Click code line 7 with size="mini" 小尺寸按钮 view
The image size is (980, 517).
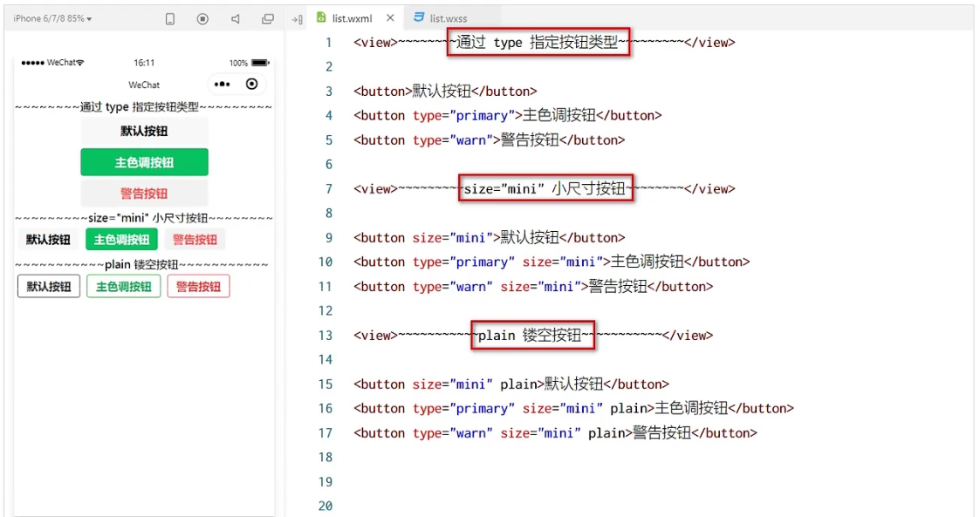point(545,188)
